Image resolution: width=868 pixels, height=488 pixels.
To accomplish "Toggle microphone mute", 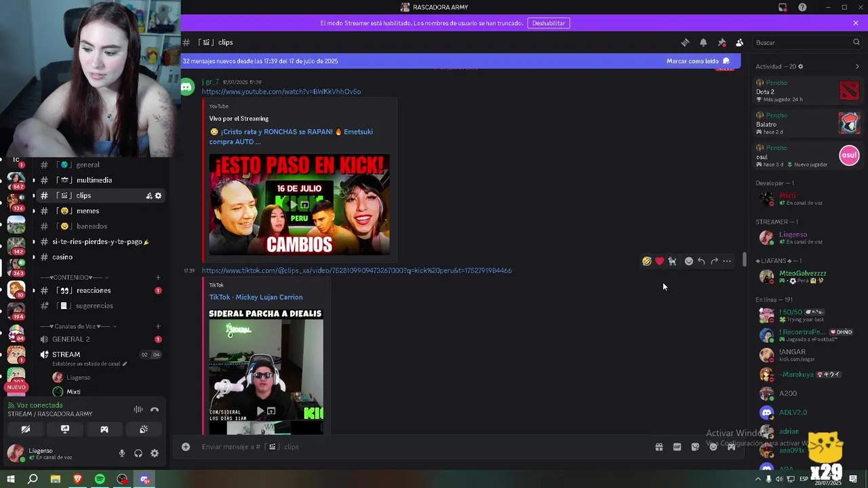I will [122, 453].
